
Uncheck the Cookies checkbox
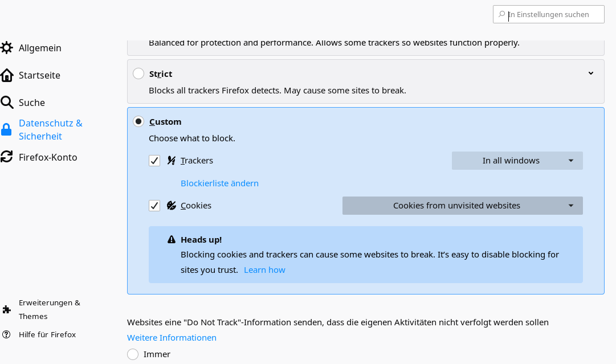click(x=154, y=206)
